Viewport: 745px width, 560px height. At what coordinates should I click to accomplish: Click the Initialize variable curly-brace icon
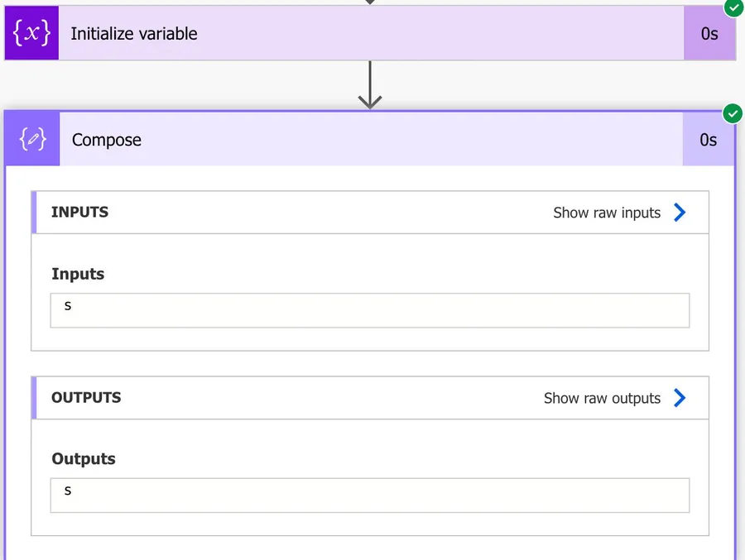coord(31,34)
